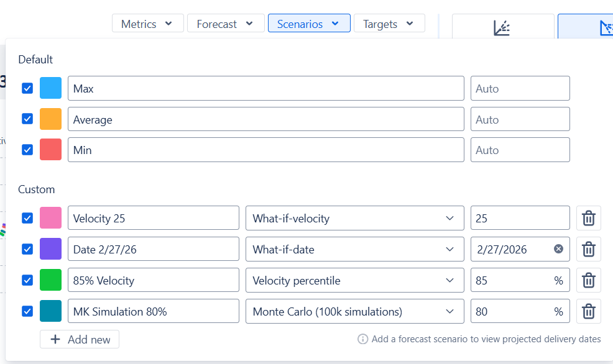Open the Targets menu
This screenshot has height=364, width=613.
click(389, 23)
